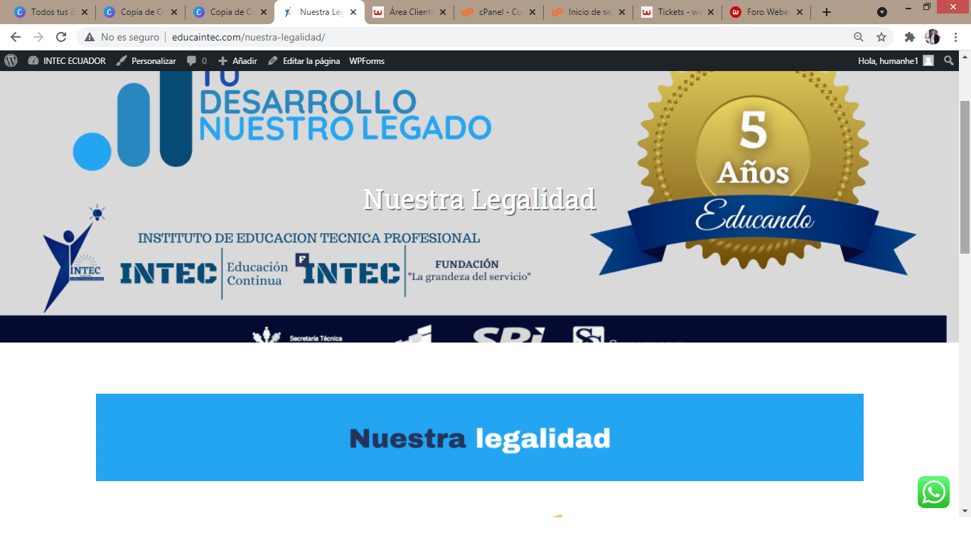Click the 'DESARROLLO NUESTRO LEGADO' logo text
The width and height of the screenshot is (971, 560).
[345, 115]
